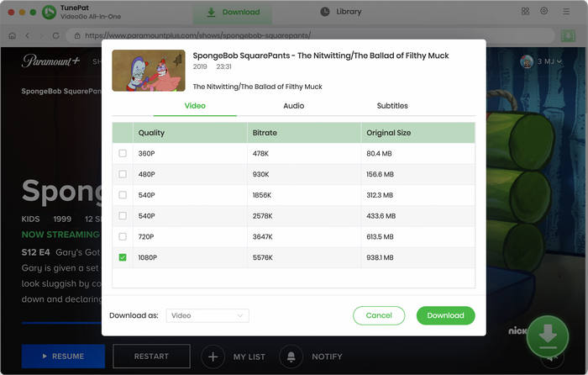Image resolution: width=588 pixels, height=375 pixels.
Task: Open the apps grid icon
Action: click(525, 12)
